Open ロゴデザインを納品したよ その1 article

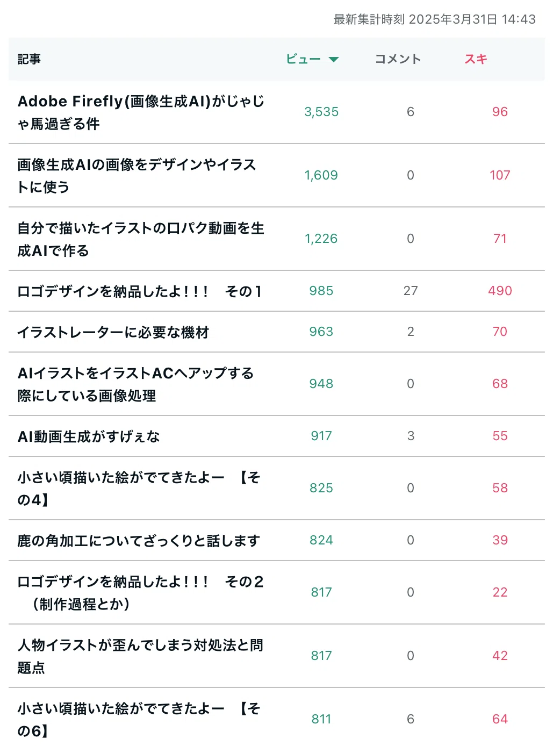click(x=140, y=291)
